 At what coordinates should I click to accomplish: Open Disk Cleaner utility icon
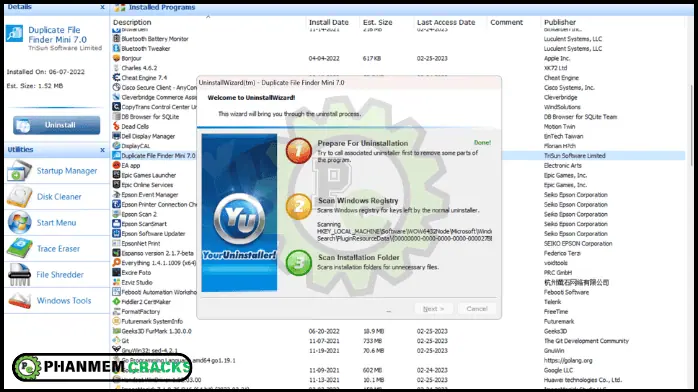click(x=19, y=197)
